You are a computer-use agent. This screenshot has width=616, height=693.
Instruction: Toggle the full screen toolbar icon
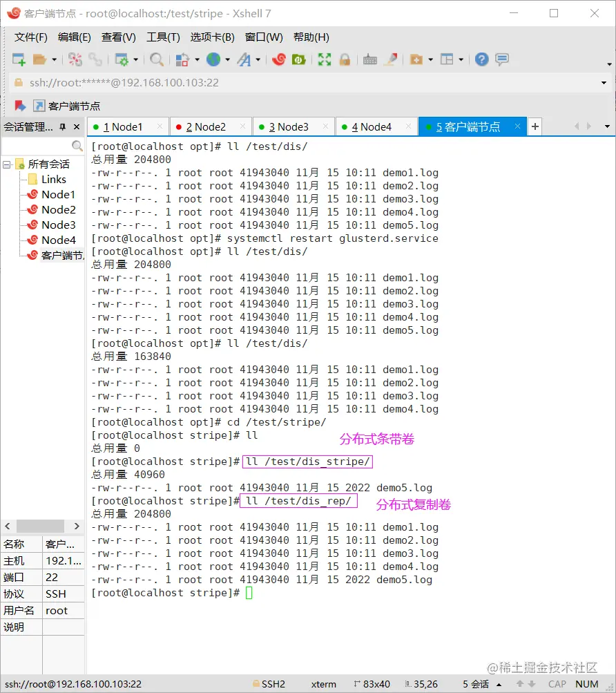pos(325,59)
